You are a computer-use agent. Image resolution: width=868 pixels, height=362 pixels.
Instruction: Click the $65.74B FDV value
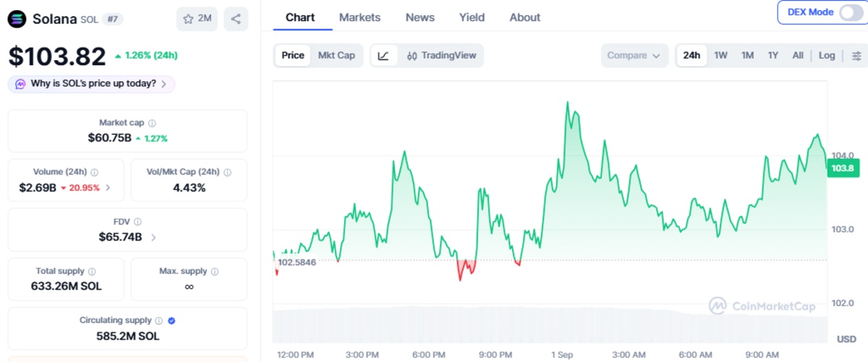click(x=120, y=237)
